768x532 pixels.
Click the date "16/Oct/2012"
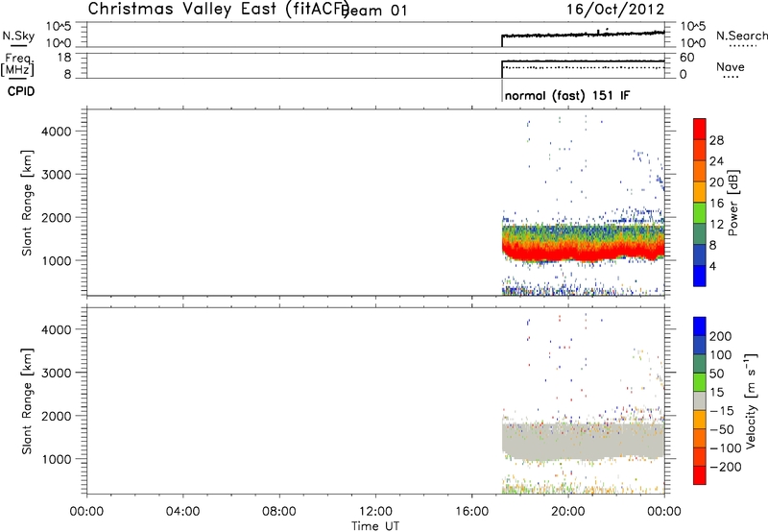pyautogui.click(x=615, y=10)
